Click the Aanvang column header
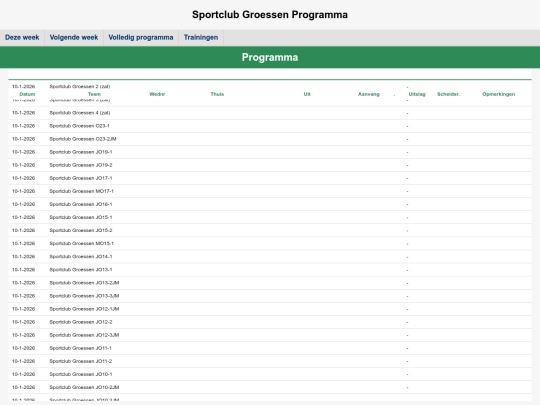The width and height of the screenshot is (540, 405). tap(368, 94)
